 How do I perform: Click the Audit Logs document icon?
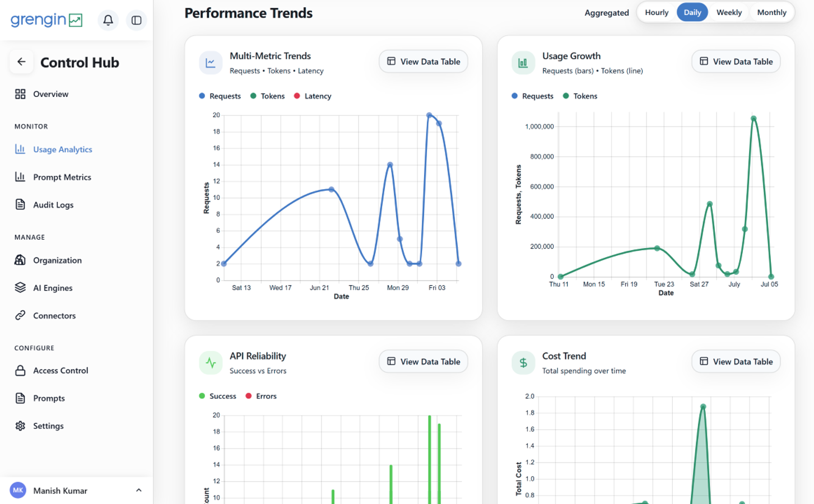point(20,204)
